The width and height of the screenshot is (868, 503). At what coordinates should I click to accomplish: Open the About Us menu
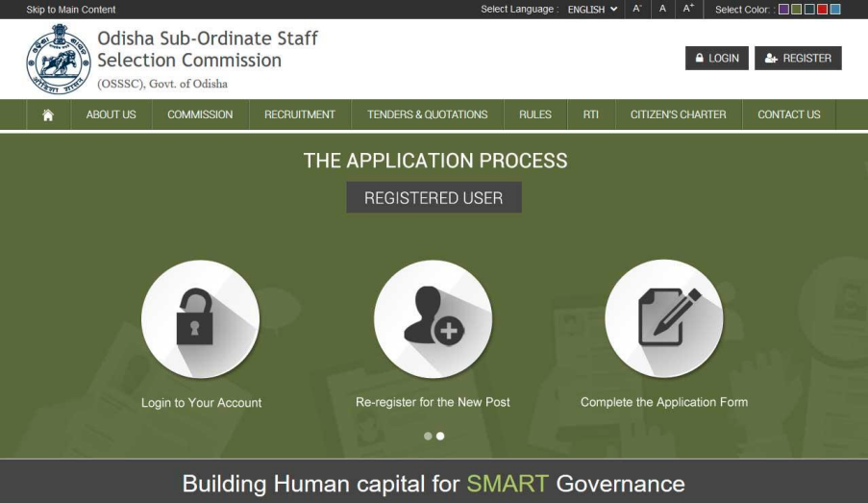pos(112,114)
